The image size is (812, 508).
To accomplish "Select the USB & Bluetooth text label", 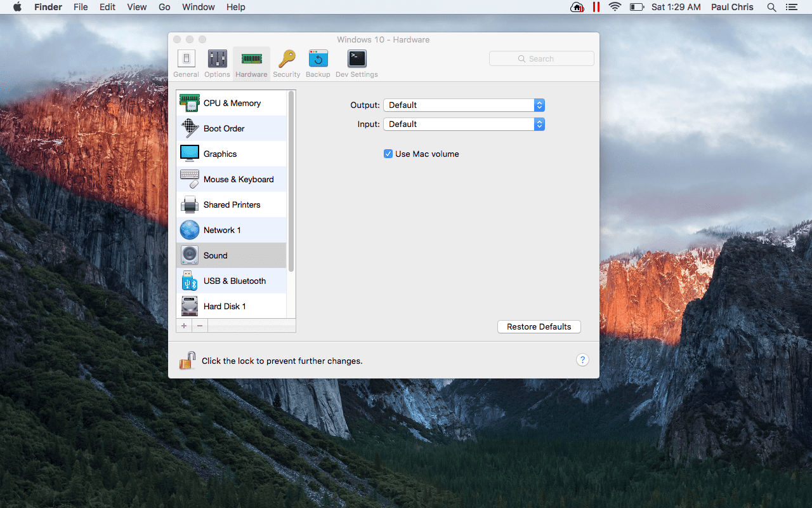I will [x=235, y=281].
